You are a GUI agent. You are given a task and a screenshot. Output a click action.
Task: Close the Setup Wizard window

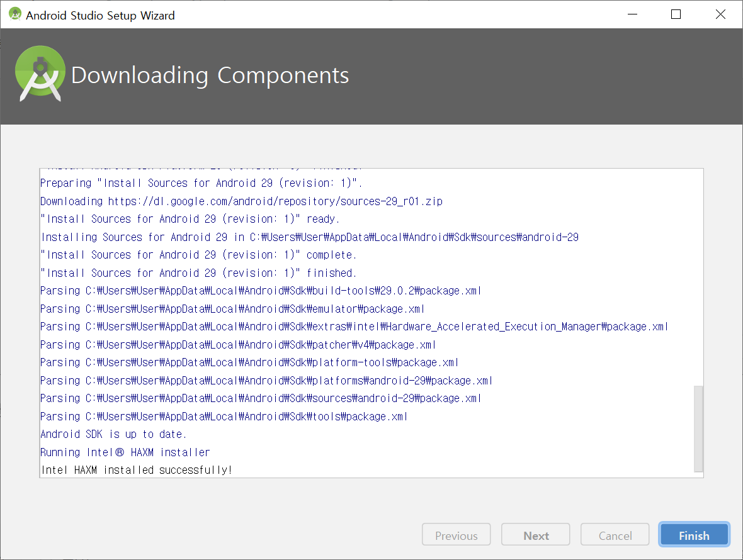pos(720,14)
